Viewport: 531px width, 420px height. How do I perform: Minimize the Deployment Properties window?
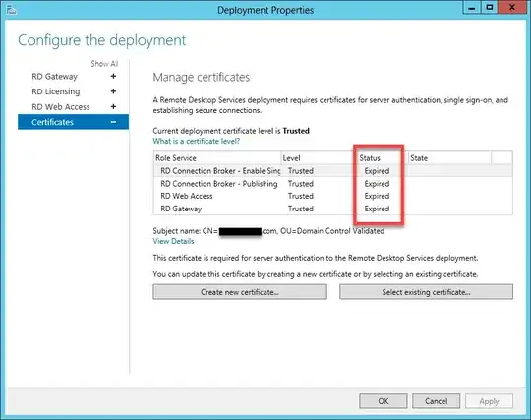[x=471, y=8]
